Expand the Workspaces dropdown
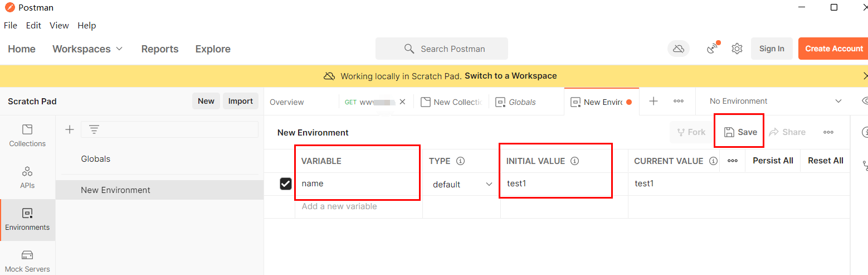The image size is (868, 275). (x=87, y=49)
